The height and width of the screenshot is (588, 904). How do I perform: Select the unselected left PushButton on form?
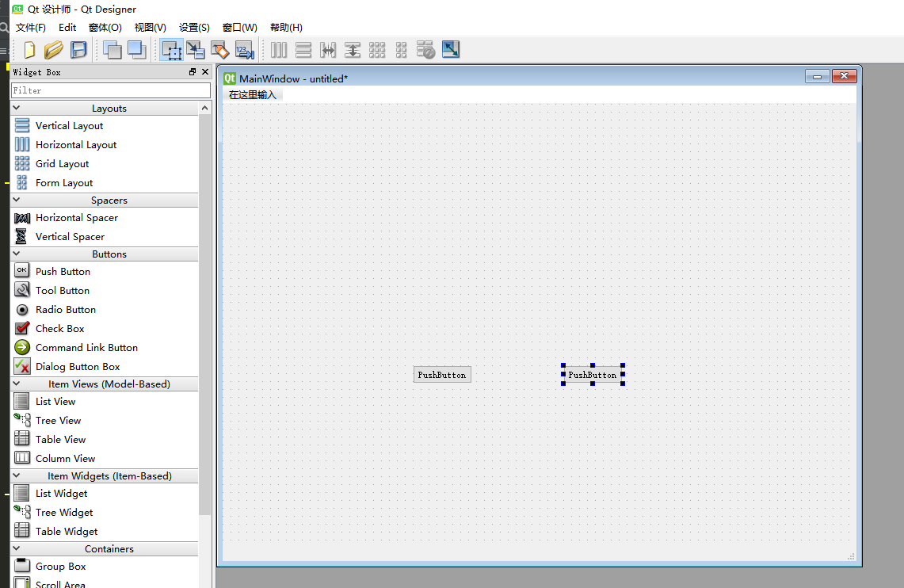pos(442,375)
